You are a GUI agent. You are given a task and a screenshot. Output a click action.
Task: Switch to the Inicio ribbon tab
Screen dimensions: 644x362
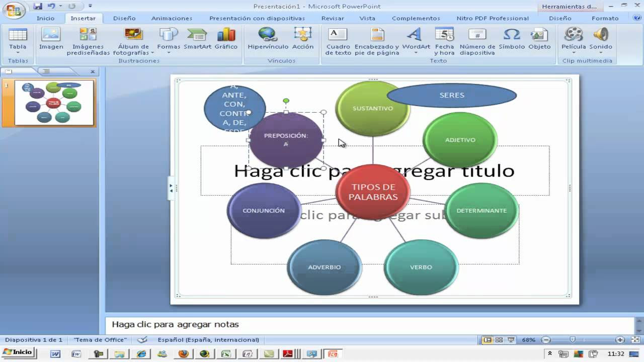pyautogui.click(x=45, y=18)
